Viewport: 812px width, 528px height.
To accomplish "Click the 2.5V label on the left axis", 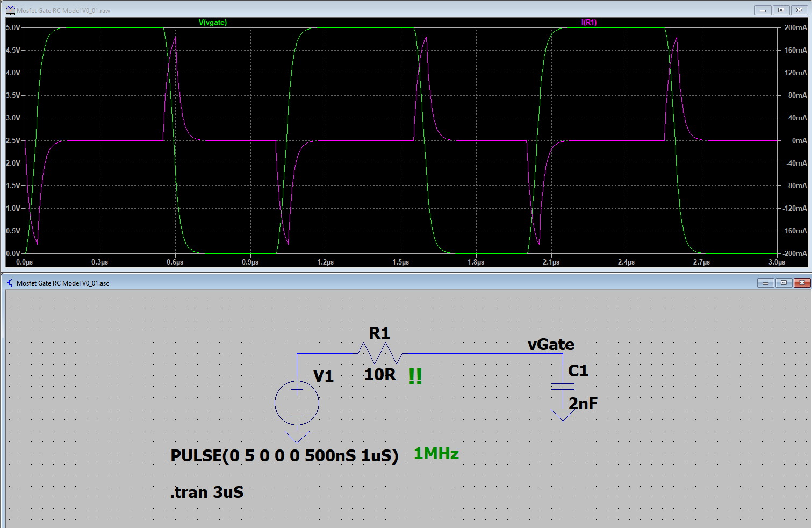I will 13,140.
